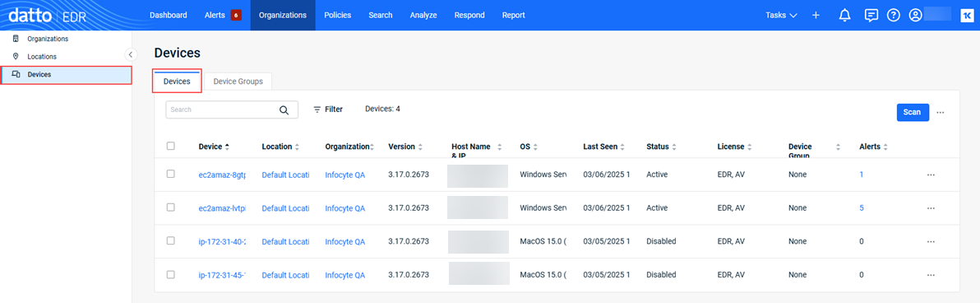Check the ec2amaz-8gtp device row checkbox
Image resolution: width=980 pixels, height=303 pixels.
(x=171, y=174)
